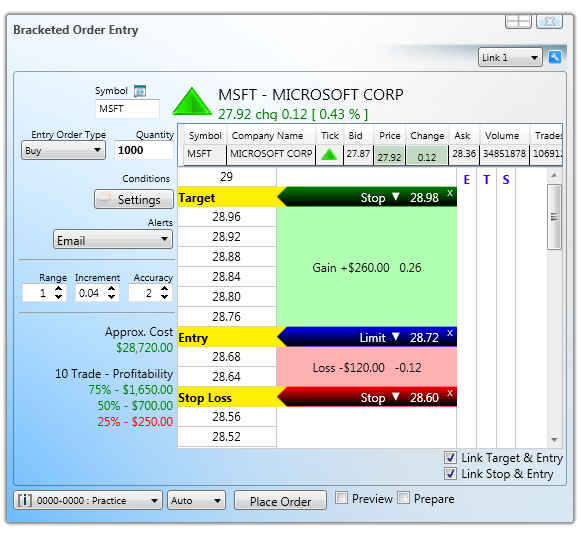Click the T column header
This screenshot has width=581, height=536.
pyautogui.click(x=487, y=180)
